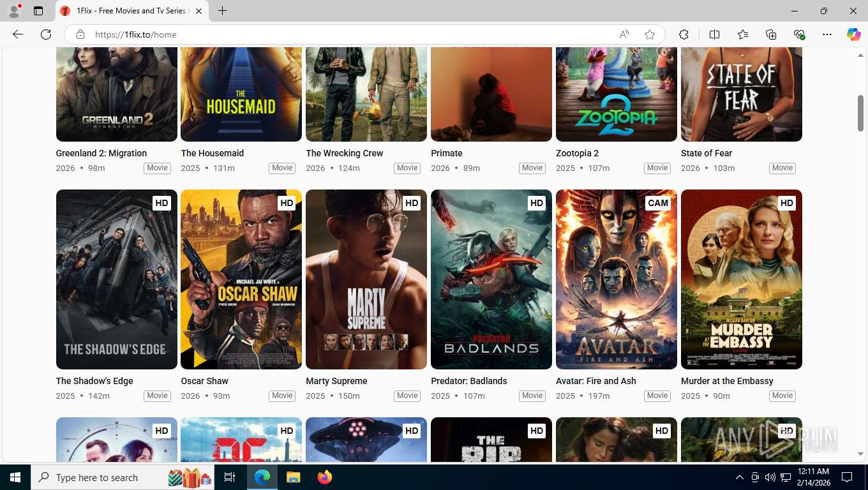The width and height of the screenshot is (868, 490).
Task: Open Read aloud in address bar
Action: tap(624, 34)
